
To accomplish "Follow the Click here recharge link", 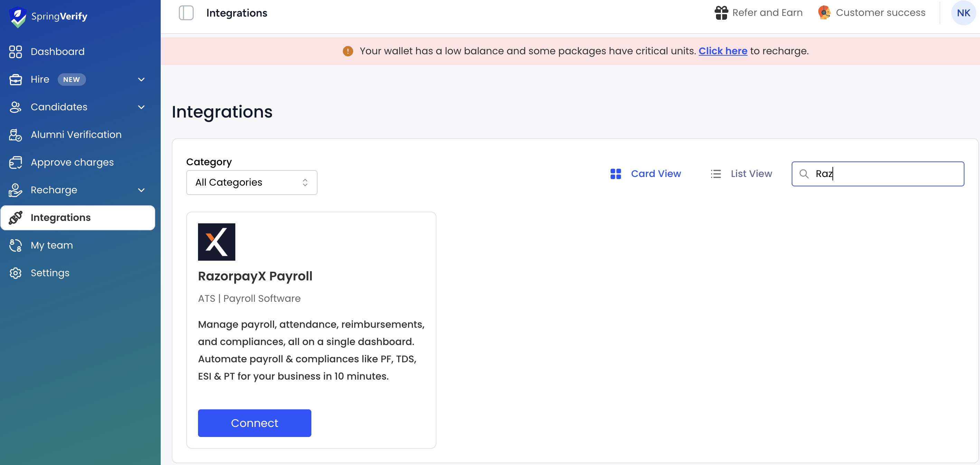I will pos(723,51).
